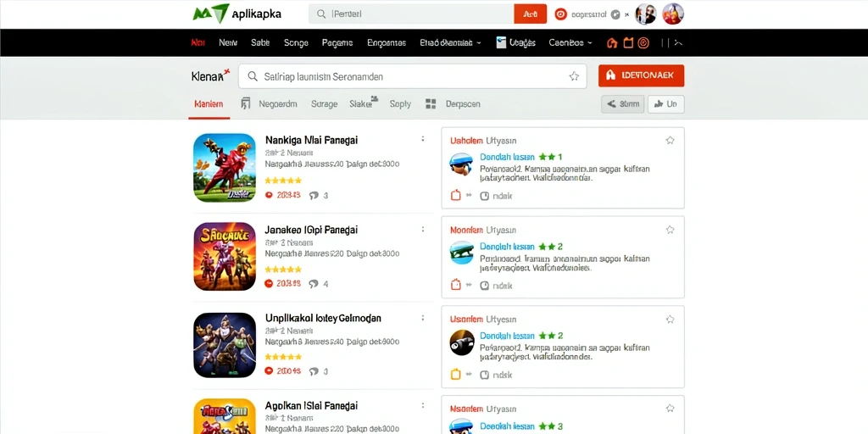Screen dimensions: 868x434
Task: Click the orange circle target icon in navbar
Action: 643,42
